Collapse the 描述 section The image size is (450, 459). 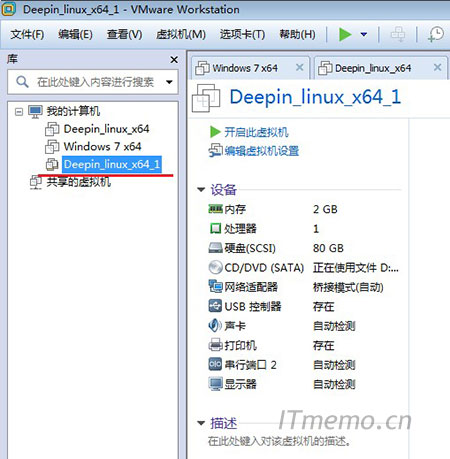(x=201, y=423)
